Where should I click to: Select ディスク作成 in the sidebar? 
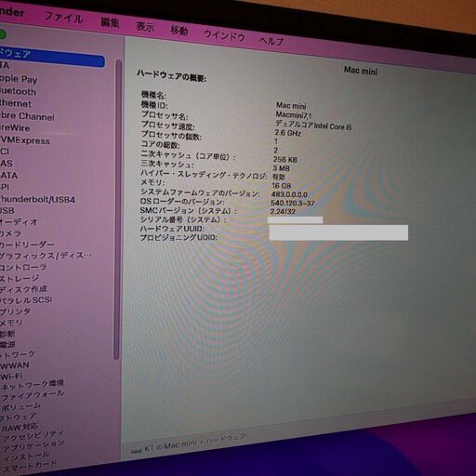[x=23, y=289]
